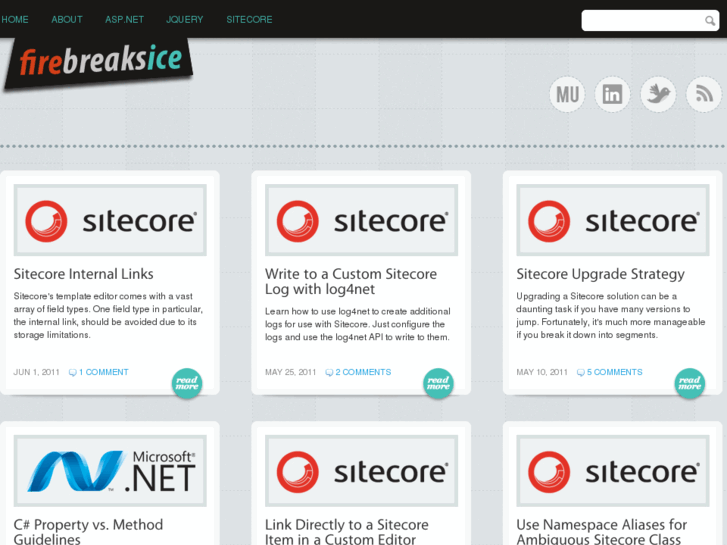Viewport: 727px width, 545px height.
Task: Open the LinkedIn social icon
Action: click(x=612, y=95)
